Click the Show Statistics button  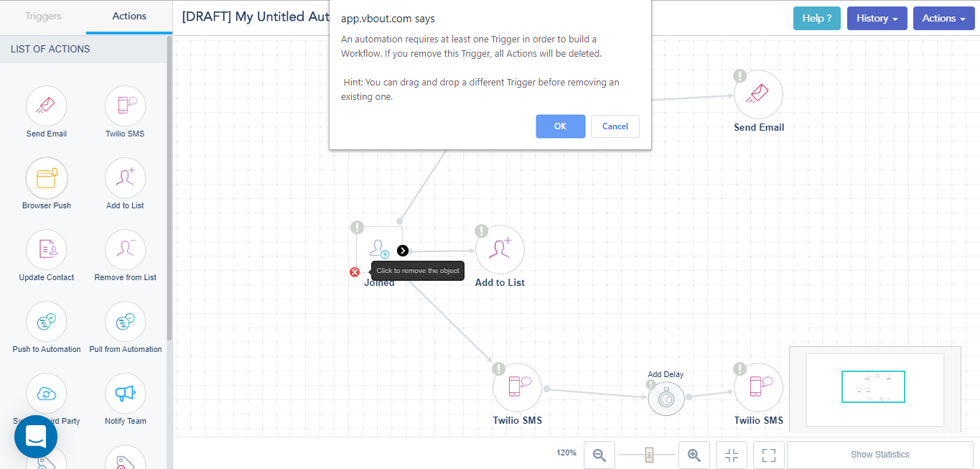(880, 455)
